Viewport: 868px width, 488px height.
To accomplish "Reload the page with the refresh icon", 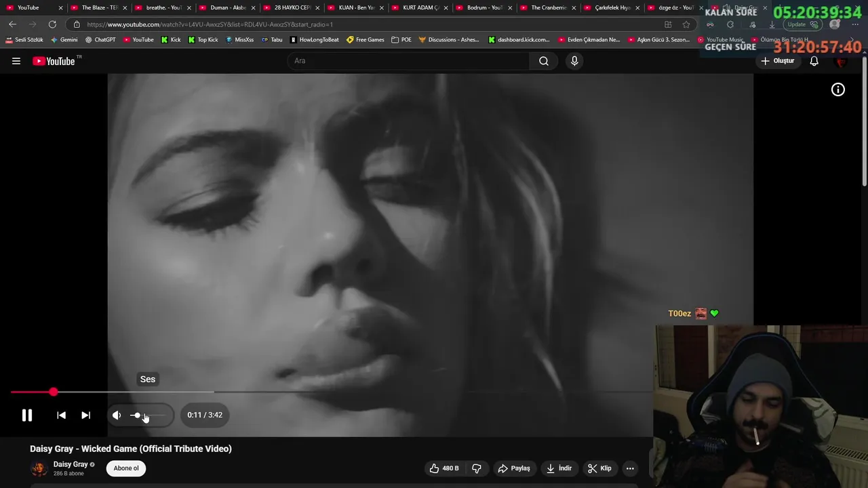I will pos(52,24).
